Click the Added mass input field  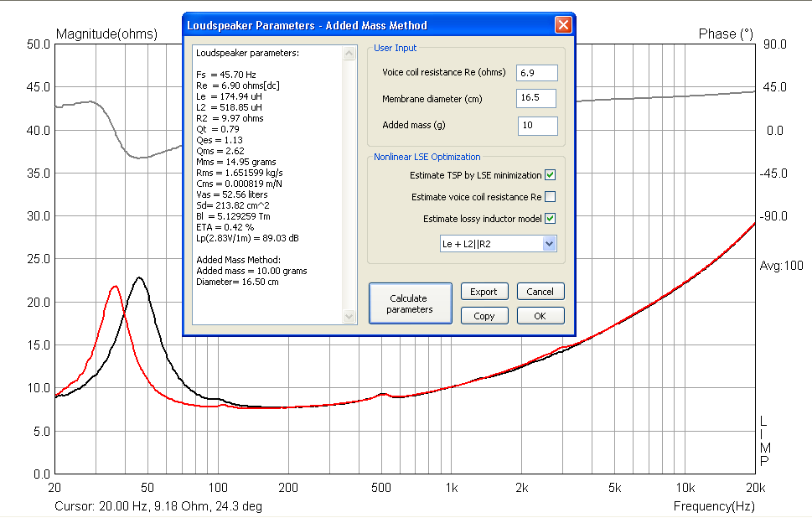pyautogui.click(x=537, y=126)
